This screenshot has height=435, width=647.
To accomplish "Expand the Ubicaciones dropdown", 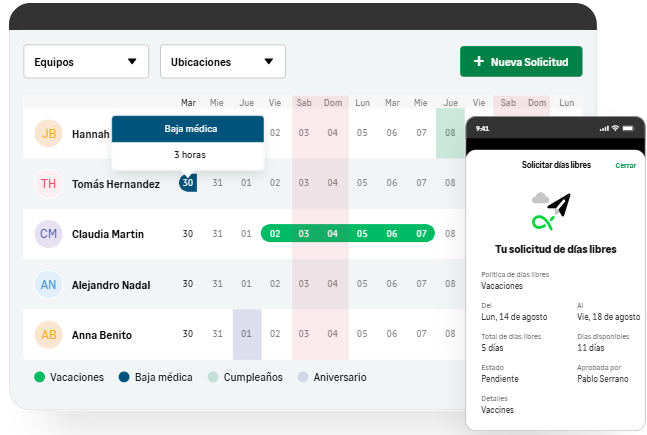I will pos(222,62).
